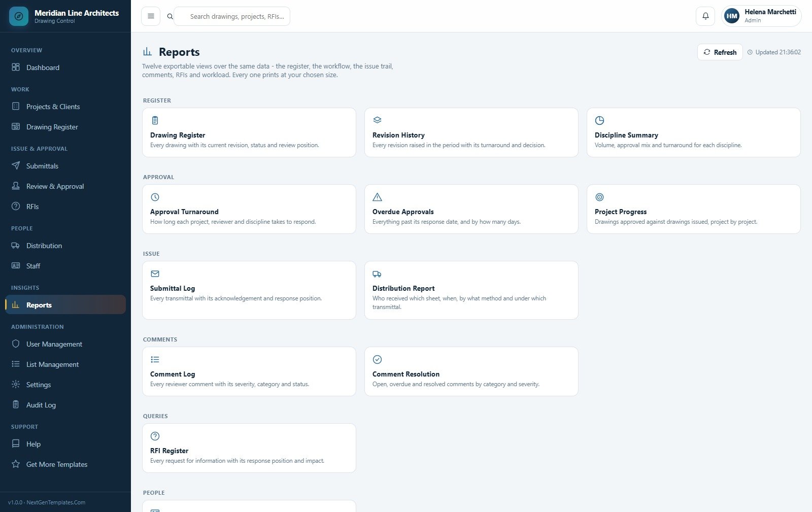The height and width of the screenshot is (512, 812).
Task: Click the Dashboard grid icon in sidebar
Action: [x=16, y=67]
